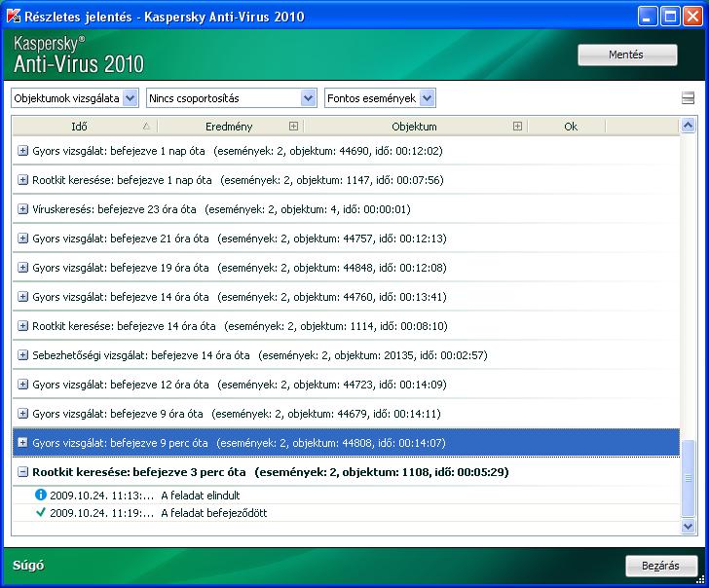Image resolution: width=709 pixels, height=588 pixels.
Task: Click timestamp '2009.10.24. 11:19:...'
Action: 101,513
